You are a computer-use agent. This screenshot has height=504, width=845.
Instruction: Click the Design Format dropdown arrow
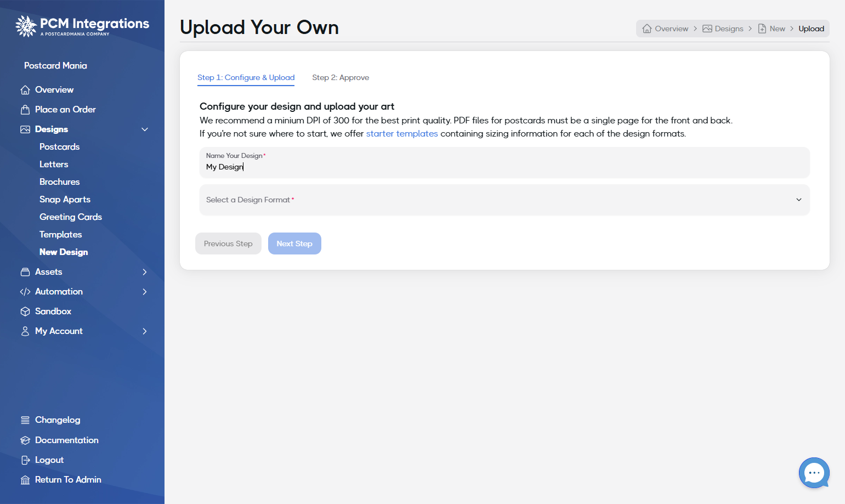click(x=799, y=200)
